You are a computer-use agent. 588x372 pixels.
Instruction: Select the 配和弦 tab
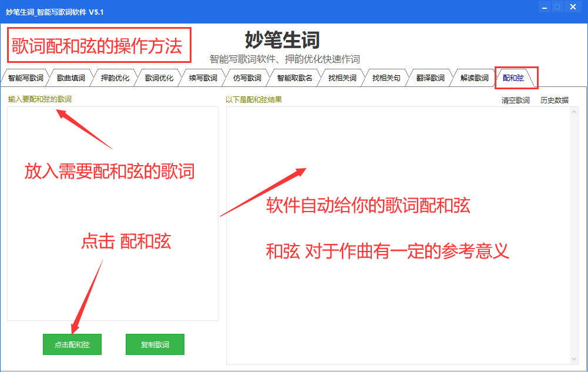point(513,78)
